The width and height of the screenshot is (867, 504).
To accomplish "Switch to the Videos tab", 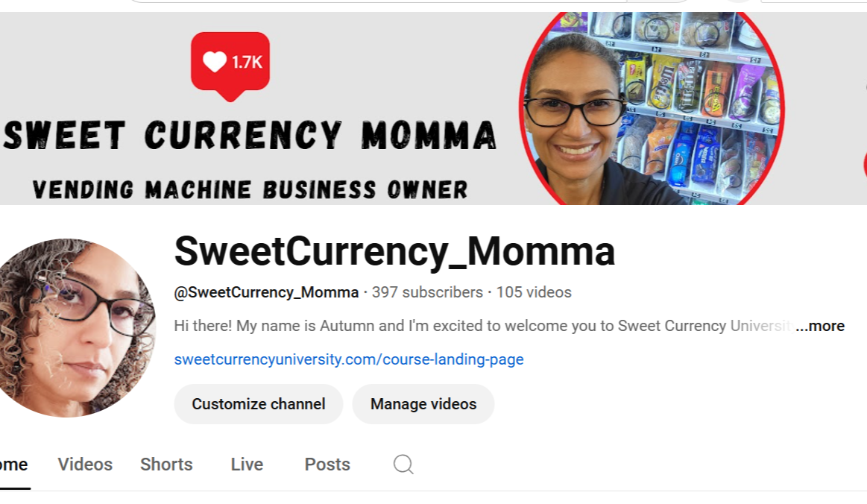I will (x=84, y=464).
